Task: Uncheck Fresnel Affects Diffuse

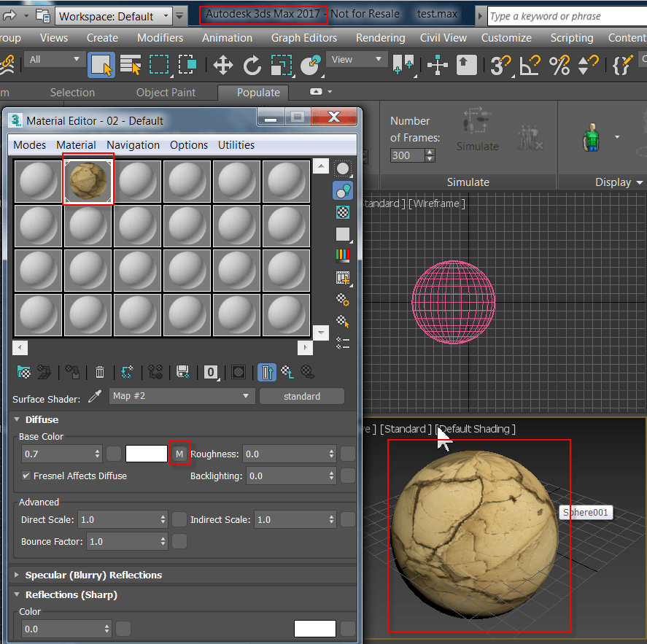Action: (27, 476)
